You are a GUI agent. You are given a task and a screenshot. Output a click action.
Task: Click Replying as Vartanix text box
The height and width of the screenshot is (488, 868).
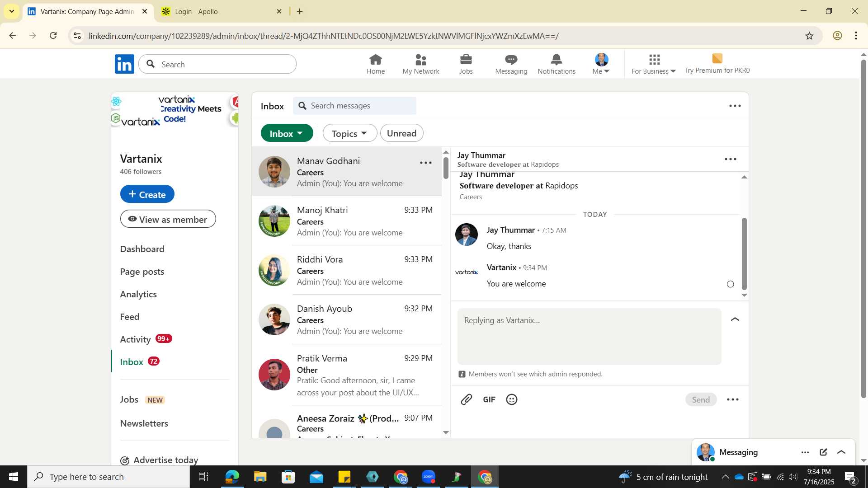click(589, 337)
